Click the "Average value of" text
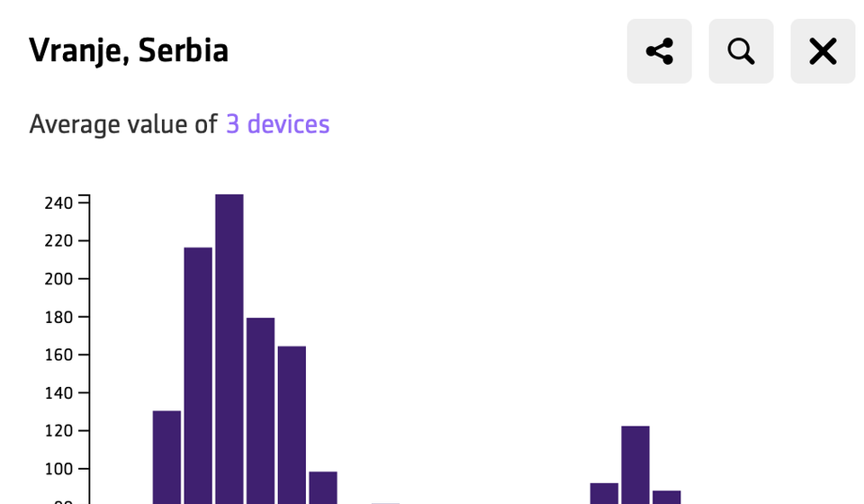The width and height of the screenshot is (864, 504). point(123,123)
